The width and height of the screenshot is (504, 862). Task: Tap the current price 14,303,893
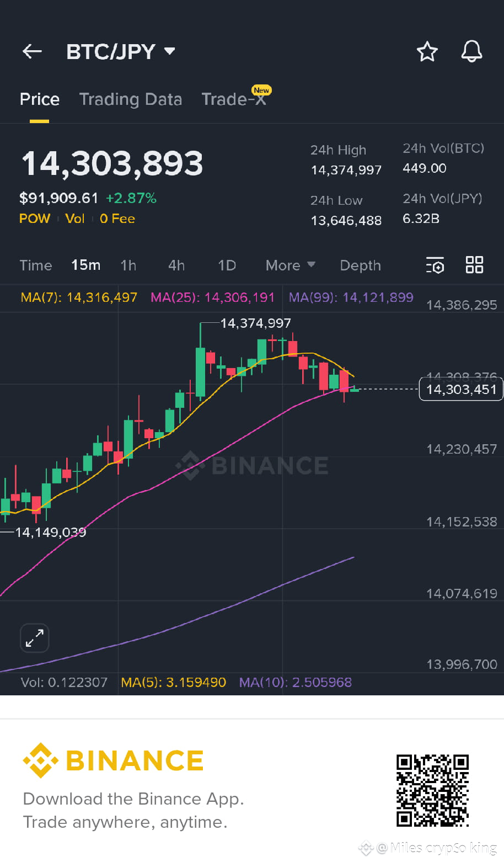(x=112, y=164)
